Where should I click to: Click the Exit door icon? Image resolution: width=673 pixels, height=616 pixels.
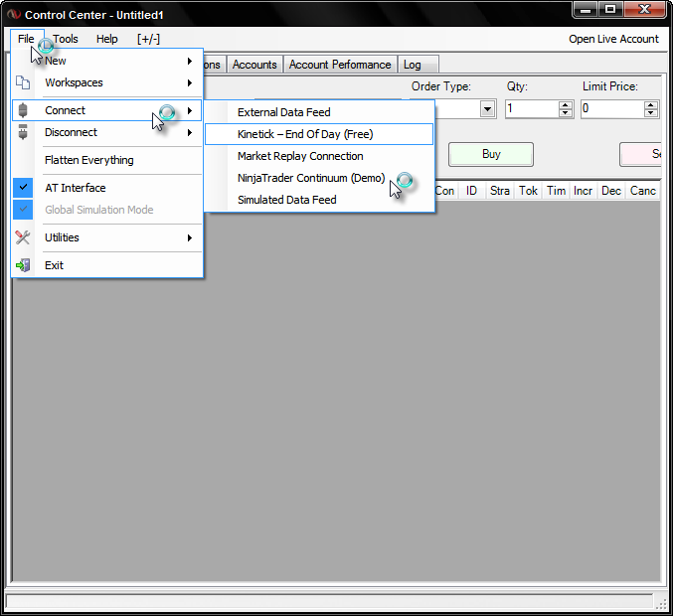point(23,265)
